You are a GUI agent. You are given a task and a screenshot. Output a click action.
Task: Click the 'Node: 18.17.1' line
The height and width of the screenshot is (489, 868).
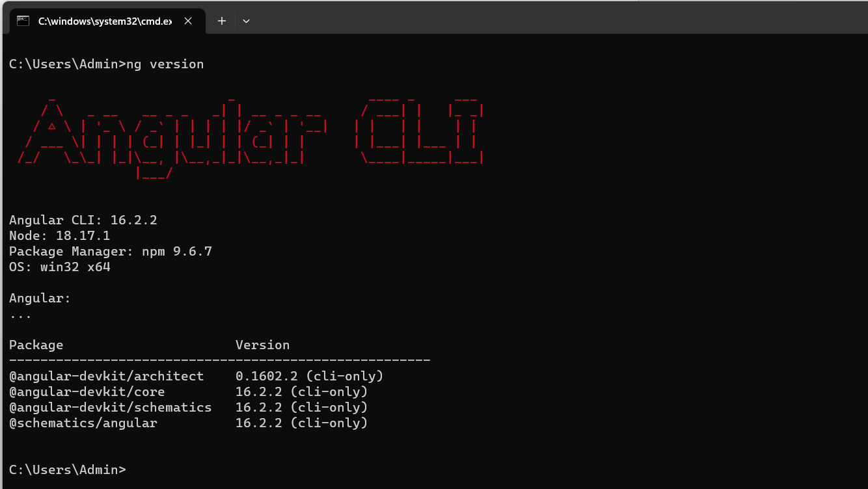tap(60, 236)
